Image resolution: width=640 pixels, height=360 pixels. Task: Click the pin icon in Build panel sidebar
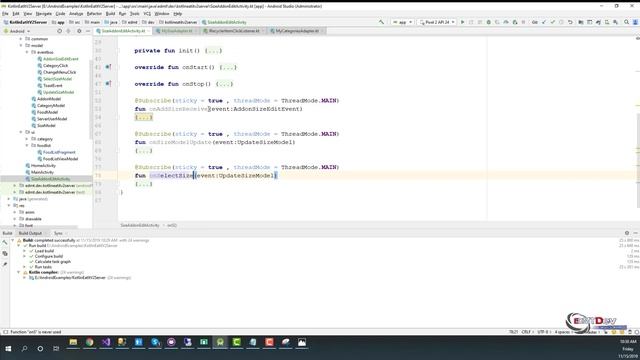5,264
